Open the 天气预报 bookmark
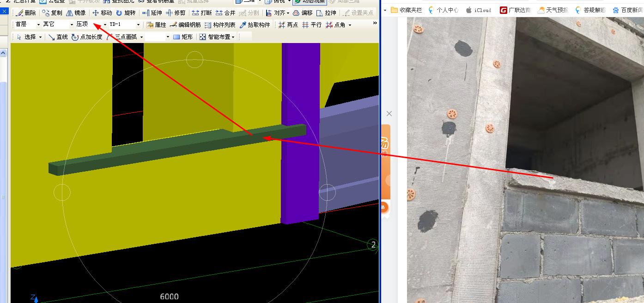Image resolution: width=644 pixels, height=303 pixels. pyautogui.click(x=553, y=10)
